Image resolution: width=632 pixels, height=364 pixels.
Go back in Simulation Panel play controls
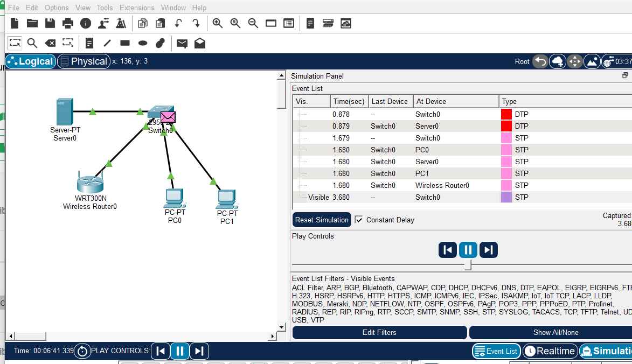tap(447, 250)
